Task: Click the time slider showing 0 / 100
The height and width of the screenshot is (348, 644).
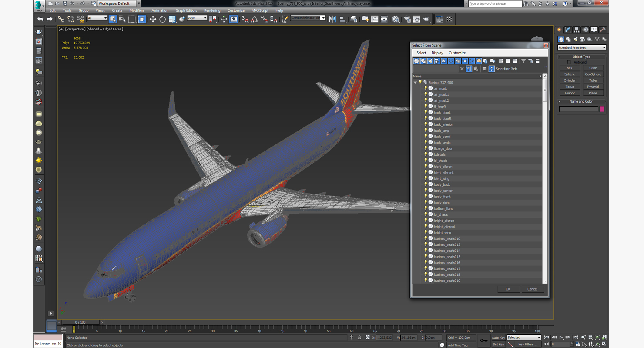Action: click(81, 322)
